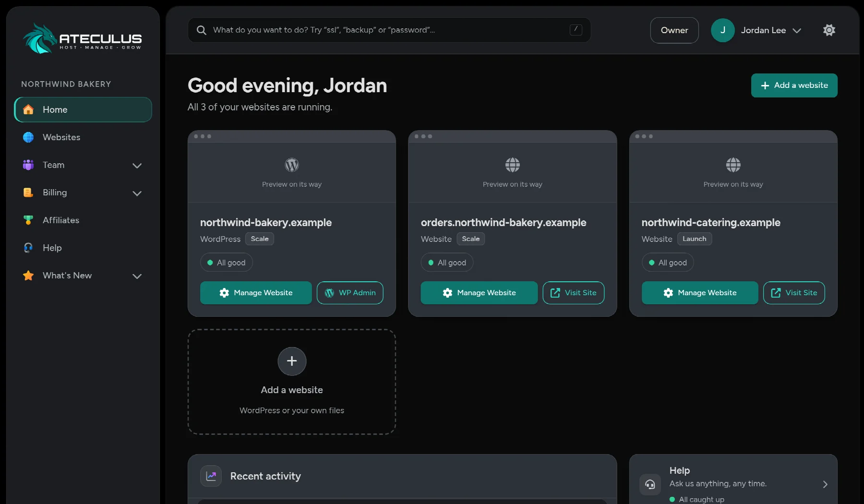Click Visit Site for orders.northwind-bakery.example

(573, 293)
